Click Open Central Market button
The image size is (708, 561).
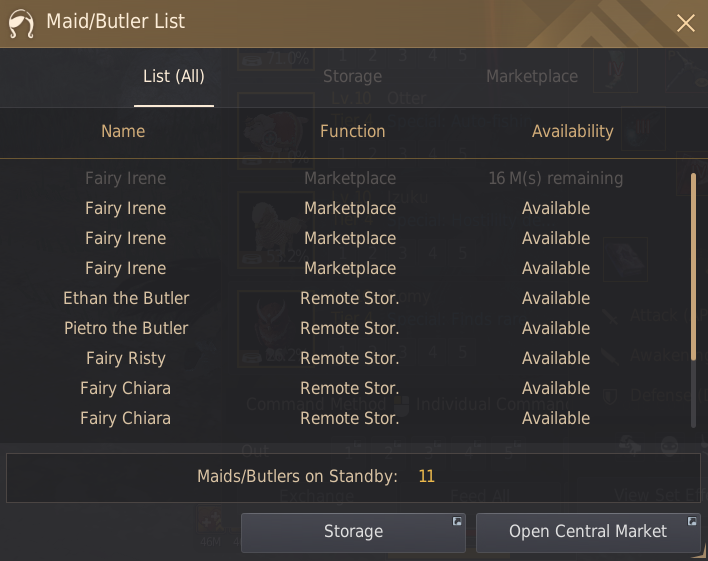tap(588, 532)
